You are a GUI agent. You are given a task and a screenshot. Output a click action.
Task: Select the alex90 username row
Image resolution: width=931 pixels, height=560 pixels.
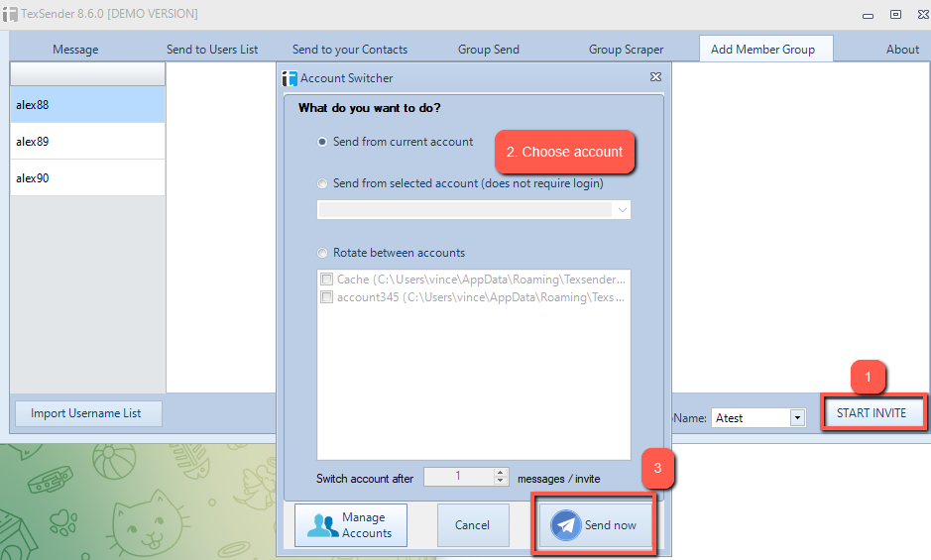point(87,177)
